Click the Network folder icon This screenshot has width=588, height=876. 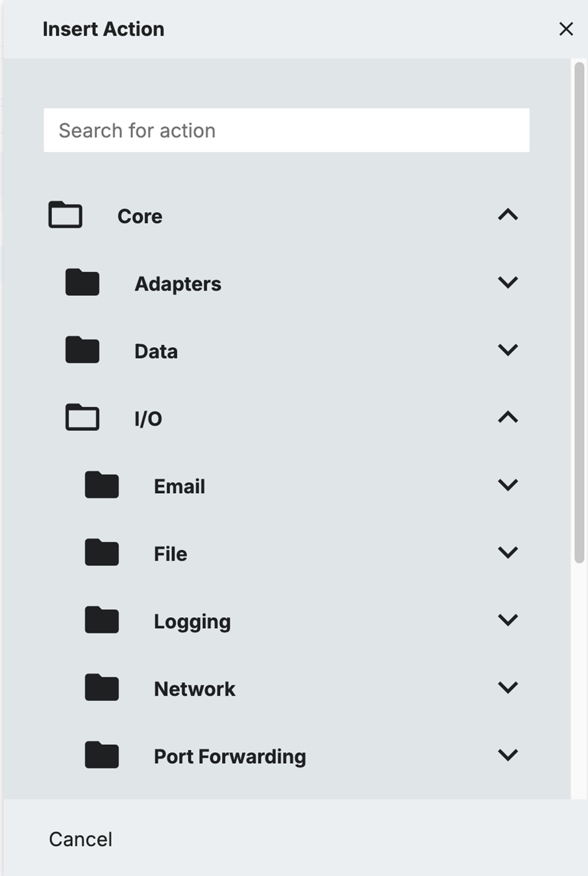102,688
